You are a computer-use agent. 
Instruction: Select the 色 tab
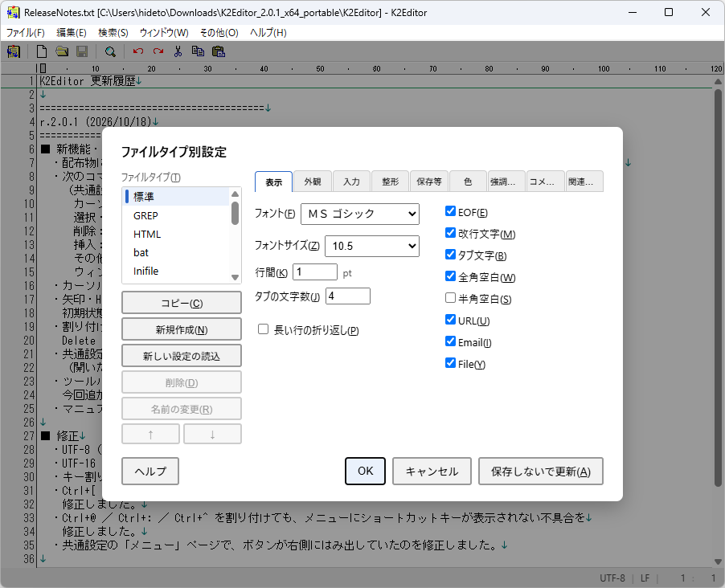[x=468, y=182]
